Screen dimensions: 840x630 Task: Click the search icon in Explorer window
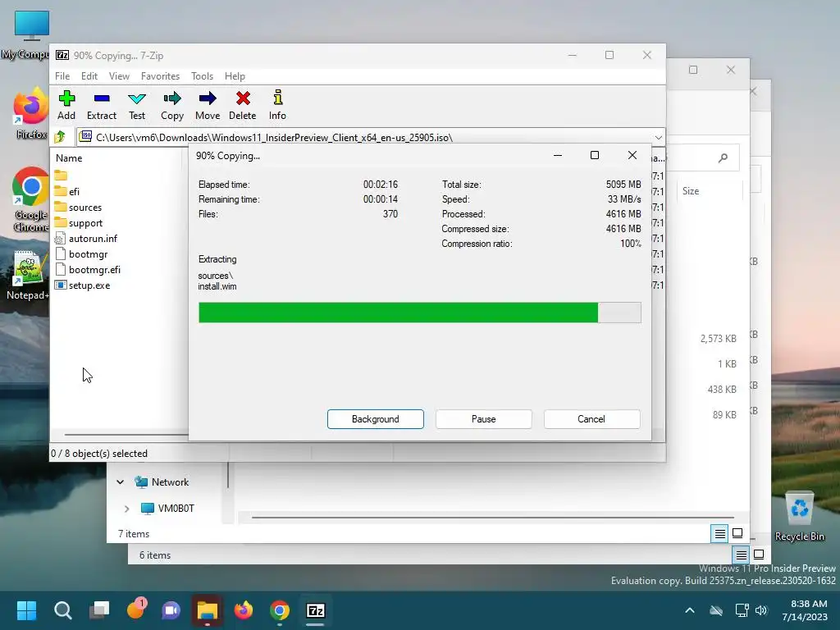(723, 157)
